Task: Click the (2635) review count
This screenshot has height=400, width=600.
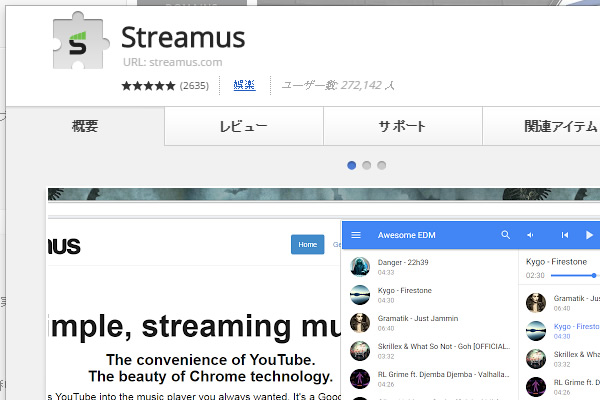Action: coord(194,85)
